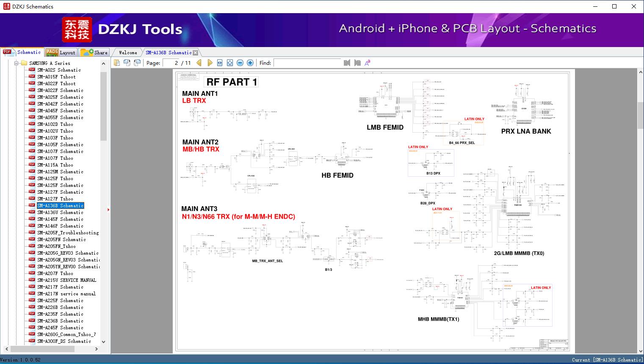Click the document viewer scroll down arrow
Screen dimensions: 644x364
(x=641, y=350)
